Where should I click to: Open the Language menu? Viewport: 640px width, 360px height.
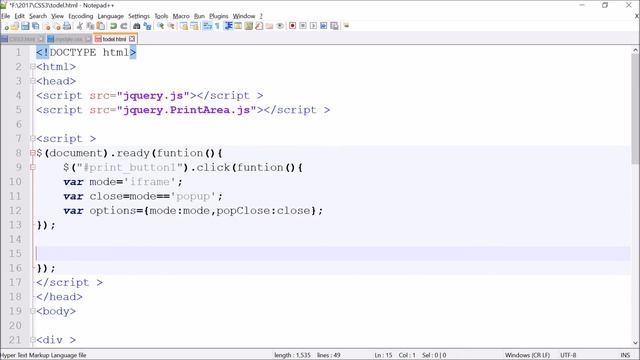111,16
